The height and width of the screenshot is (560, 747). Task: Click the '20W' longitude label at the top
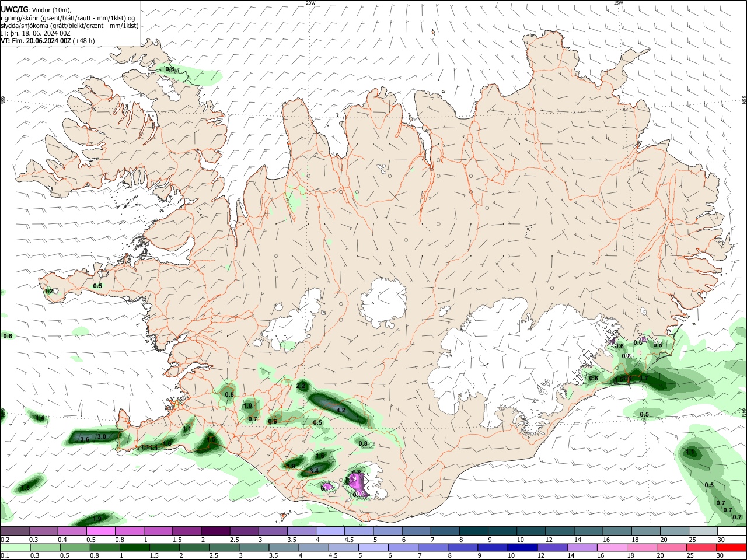click(x=310, y=3)
